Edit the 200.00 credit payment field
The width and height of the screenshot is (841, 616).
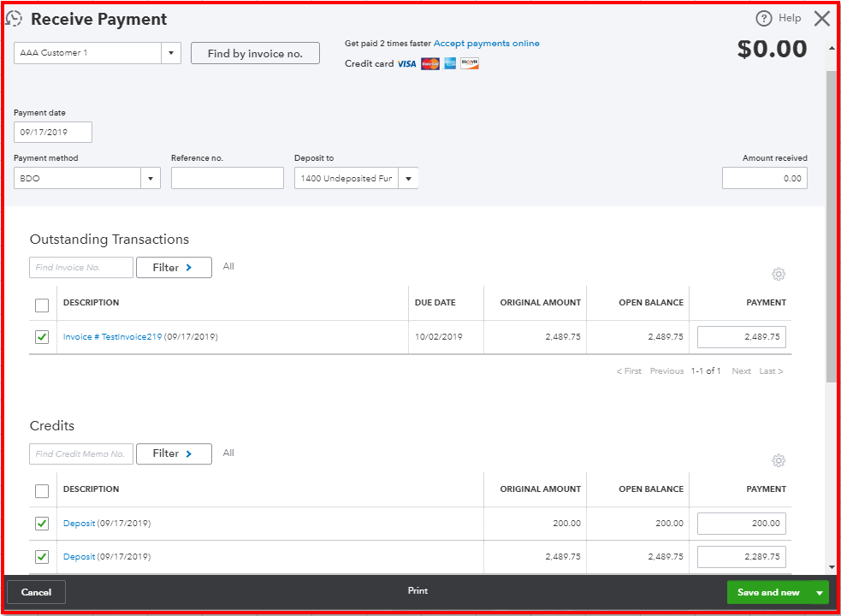741,523
